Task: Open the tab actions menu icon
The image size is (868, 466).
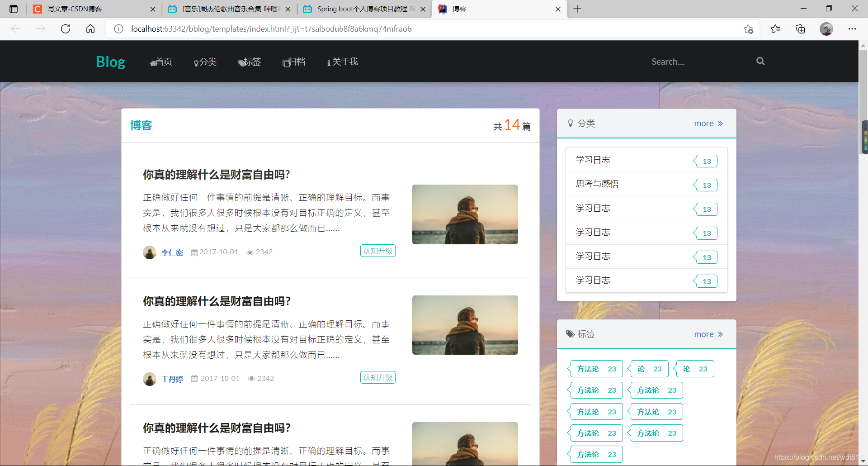Action: (x=14, y=9)
